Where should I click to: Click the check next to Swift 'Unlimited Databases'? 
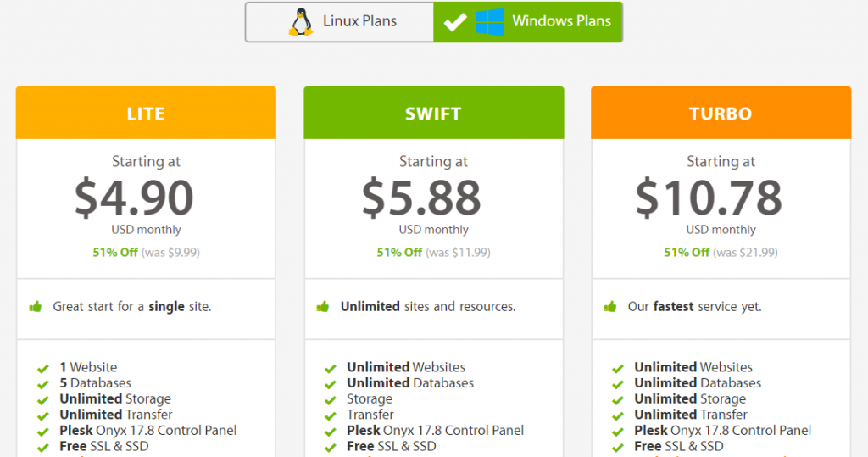tap(331, 384)
